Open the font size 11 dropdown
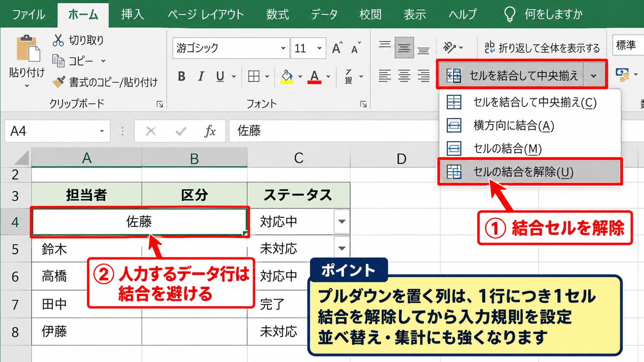The height and width of the screenshot is (362, 644). point(319,48)
